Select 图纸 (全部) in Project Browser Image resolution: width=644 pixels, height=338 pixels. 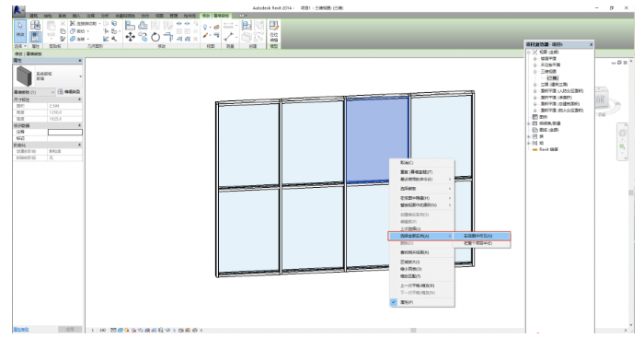pyautogui.click(x=549, y=130)
